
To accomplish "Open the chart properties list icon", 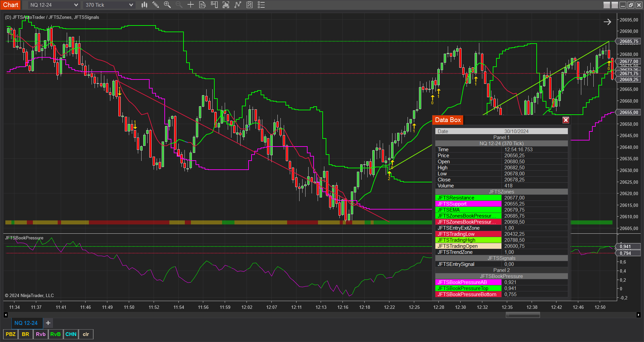I will click(261, 5).
